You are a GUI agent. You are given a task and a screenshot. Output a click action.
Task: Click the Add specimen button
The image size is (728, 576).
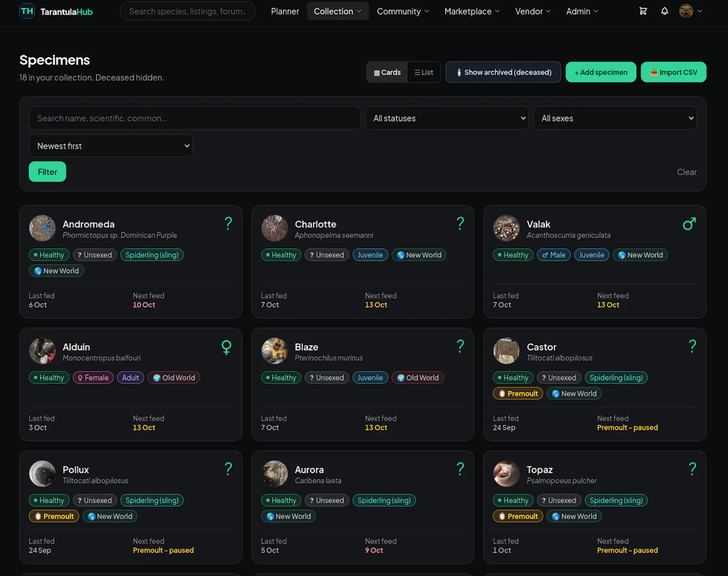(601, 72)
